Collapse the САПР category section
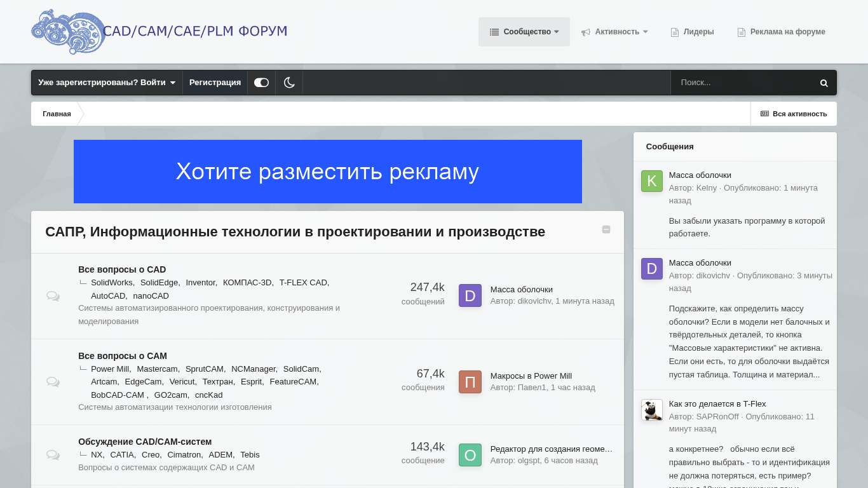 click(x=606, y=229)
